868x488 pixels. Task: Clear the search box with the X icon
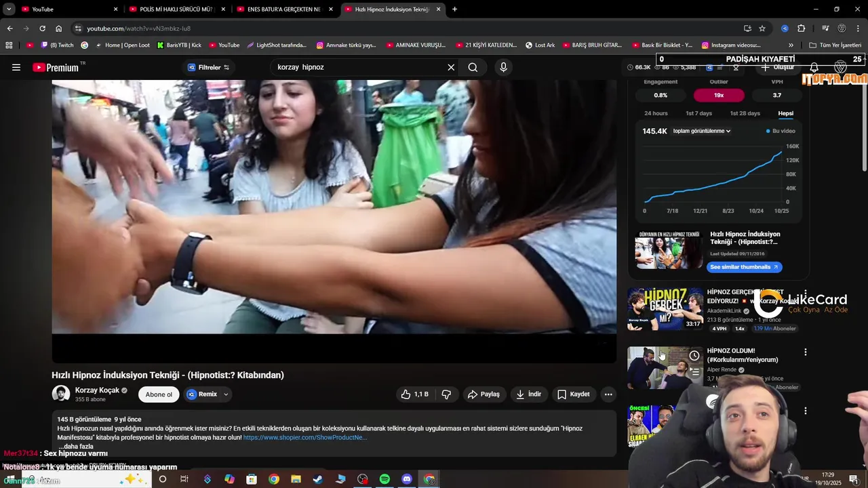coord(451,67)
